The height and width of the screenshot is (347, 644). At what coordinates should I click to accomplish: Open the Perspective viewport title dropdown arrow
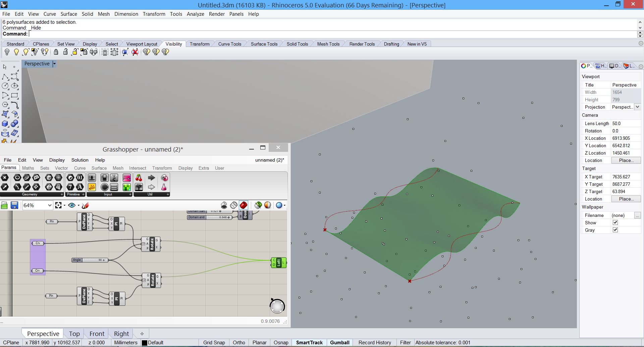54,64
